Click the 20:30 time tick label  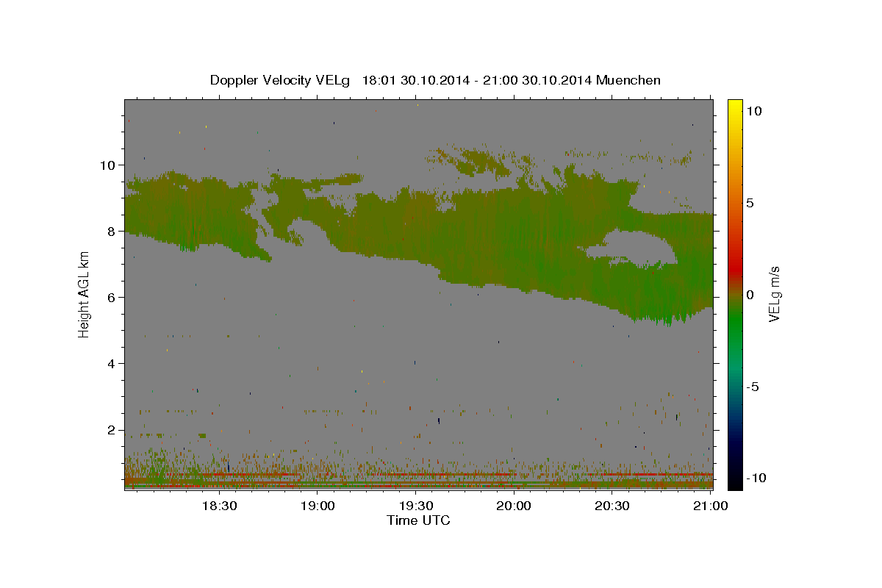[612, 506]
